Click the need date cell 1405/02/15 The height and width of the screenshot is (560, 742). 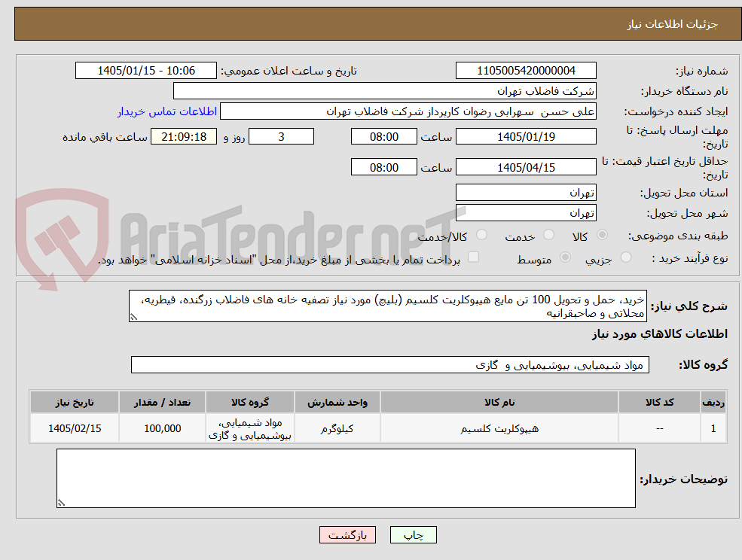75,428
